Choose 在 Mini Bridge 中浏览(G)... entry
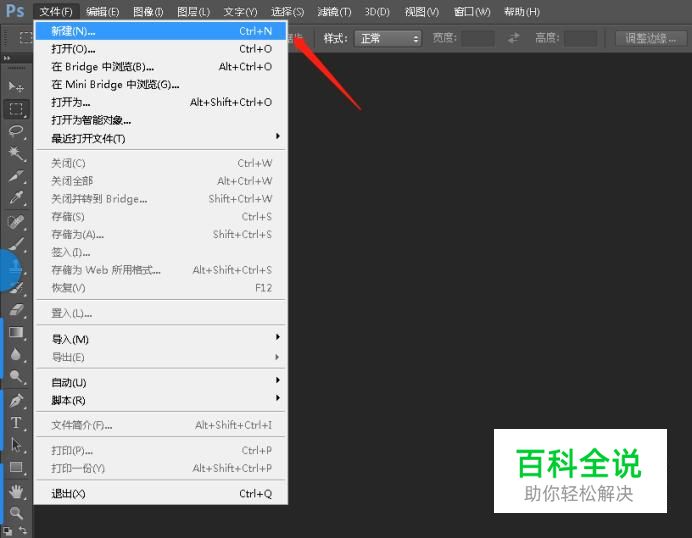 pyautogui.click(x=161, y=84)
